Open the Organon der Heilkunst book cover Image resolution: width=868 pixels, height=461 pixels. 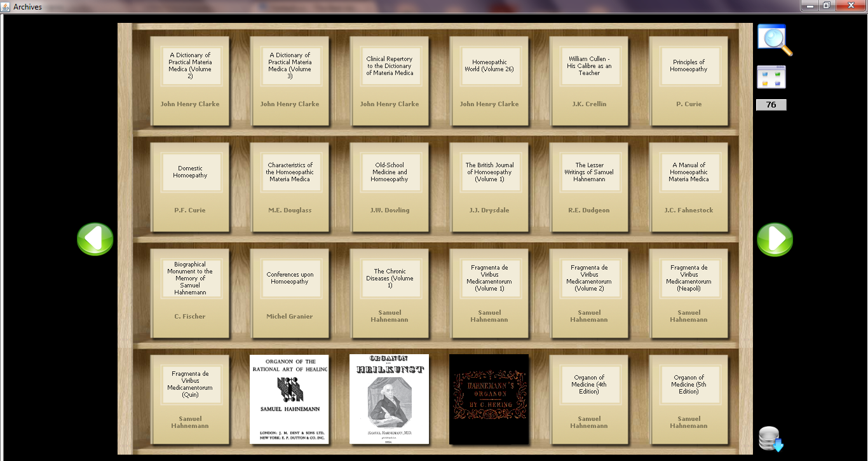click(389, 399)
